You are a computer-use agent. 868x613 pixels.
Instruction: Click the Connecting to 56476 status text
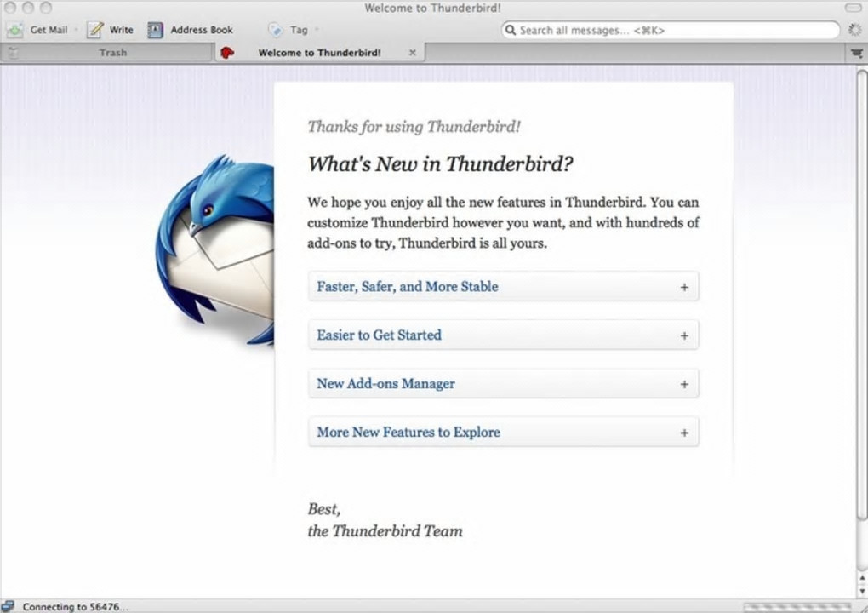click(75, 607)
